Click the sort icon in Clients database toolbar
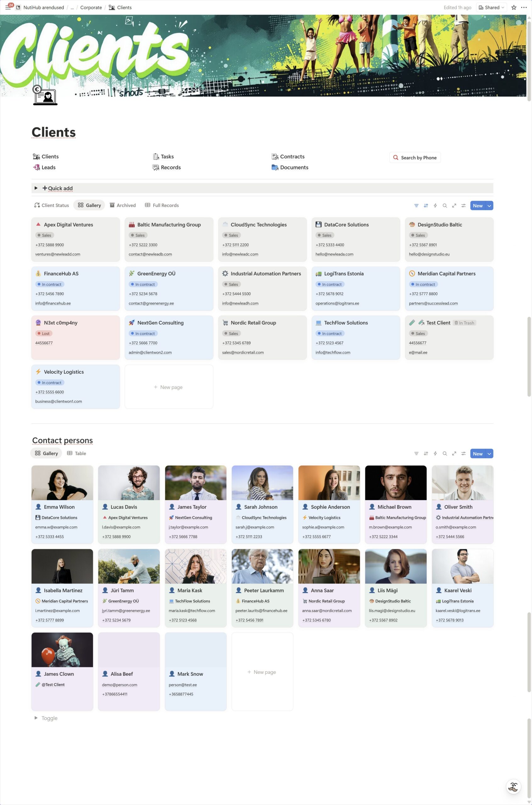532x805 pixels. tap(426, 206)
